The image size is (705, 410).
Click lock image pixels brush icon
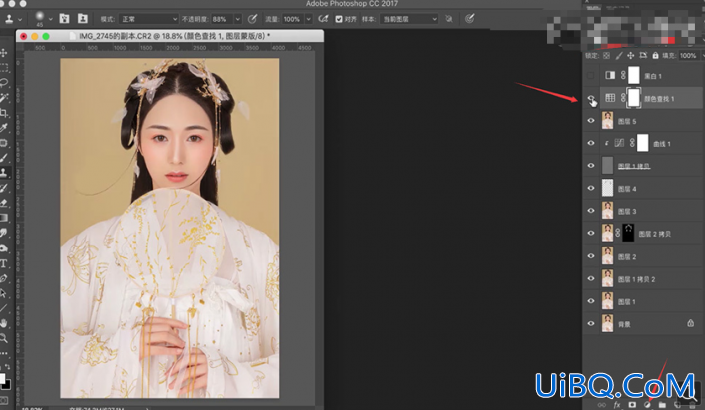coord(619,56)
